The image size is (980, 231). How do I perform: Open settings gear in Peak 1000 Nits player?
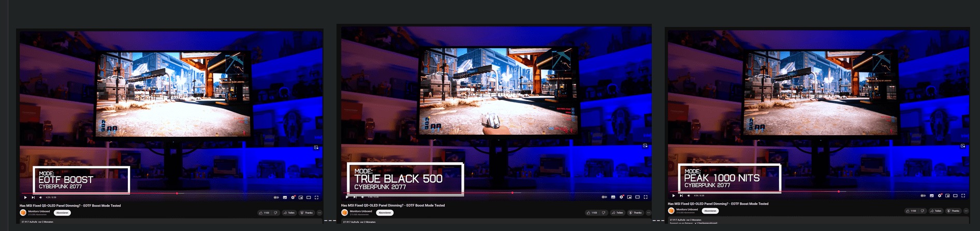pyautogui.click(x=940, y=196)
